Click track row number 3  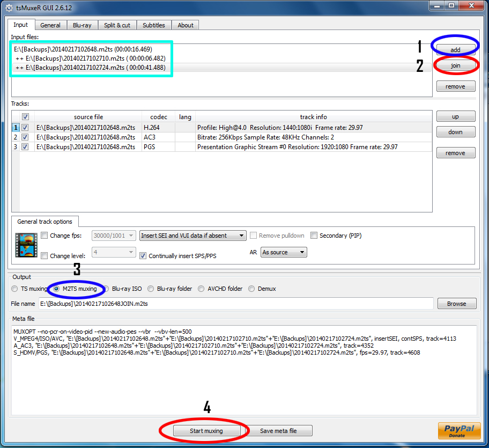(16, 147)
